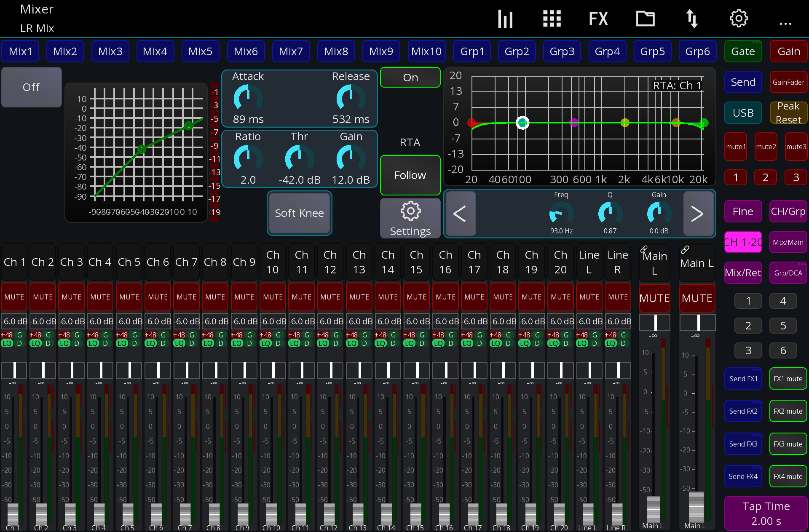809x532 pixels.
Task: Open the ellipsis overflow menu
Action: (785, 24)
